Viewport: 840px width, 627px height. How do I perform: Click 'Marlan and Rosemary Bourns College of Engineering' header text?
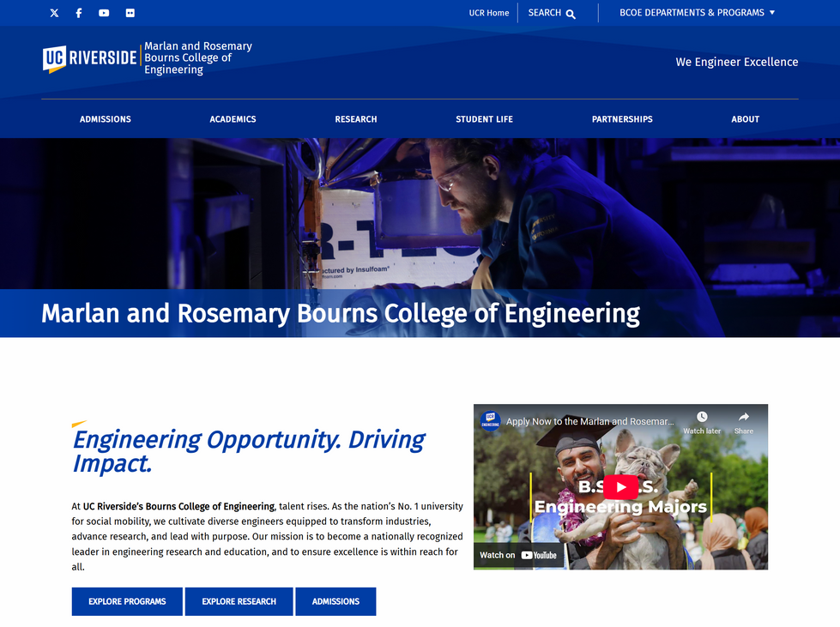point(197,57)
